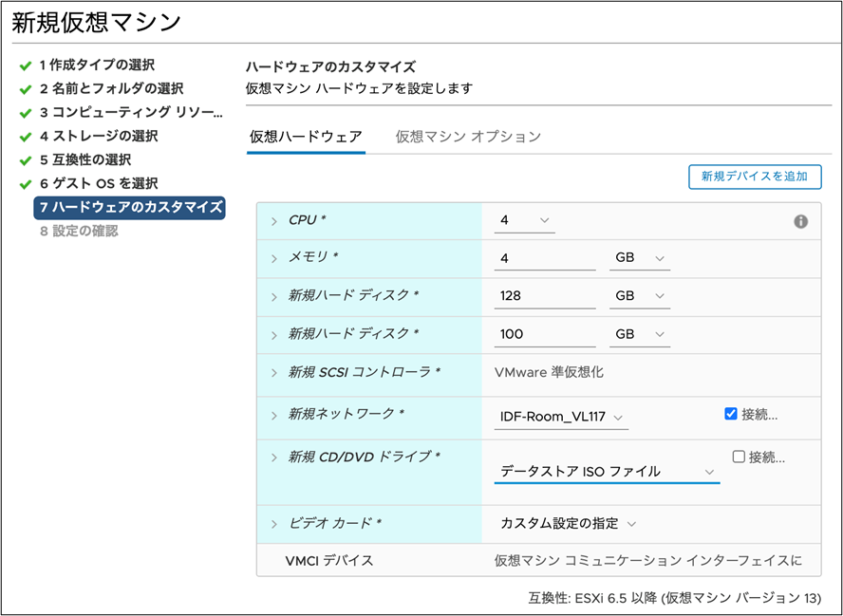Open the 100 disk GB unit dropdown
The width and height of the screenshot is (843, 616).
coord(640,334)
